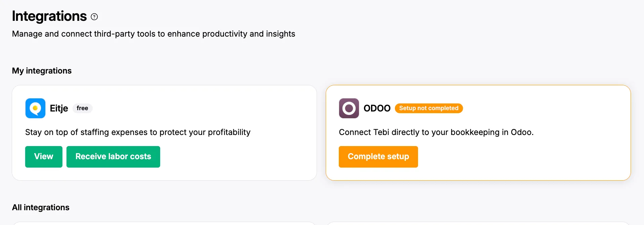Click the Setup not completed badge
Screen dimensions: 644x225
(428, 108)
